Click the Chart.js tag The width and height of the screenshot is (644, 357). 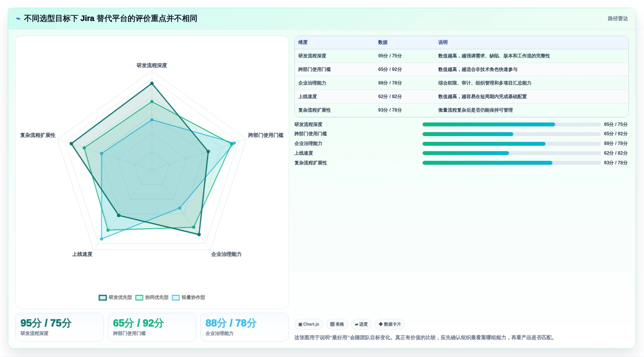[x=309, y=324]
